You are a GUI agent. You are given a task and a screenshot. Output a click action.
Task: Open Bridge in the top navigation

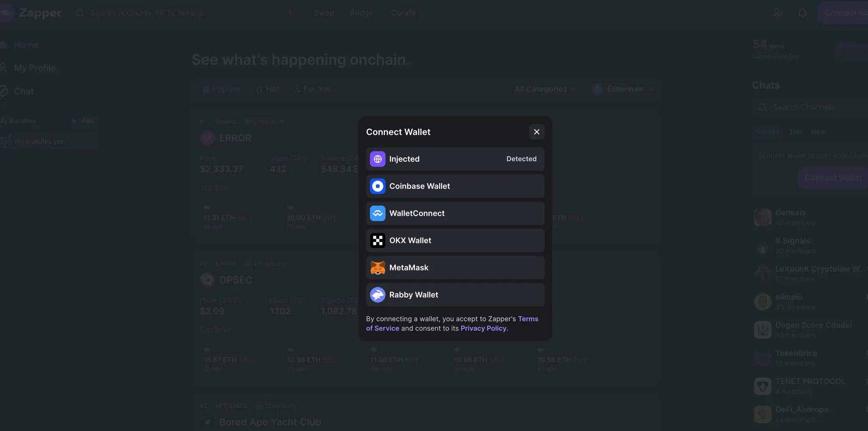tap(362, 13)
